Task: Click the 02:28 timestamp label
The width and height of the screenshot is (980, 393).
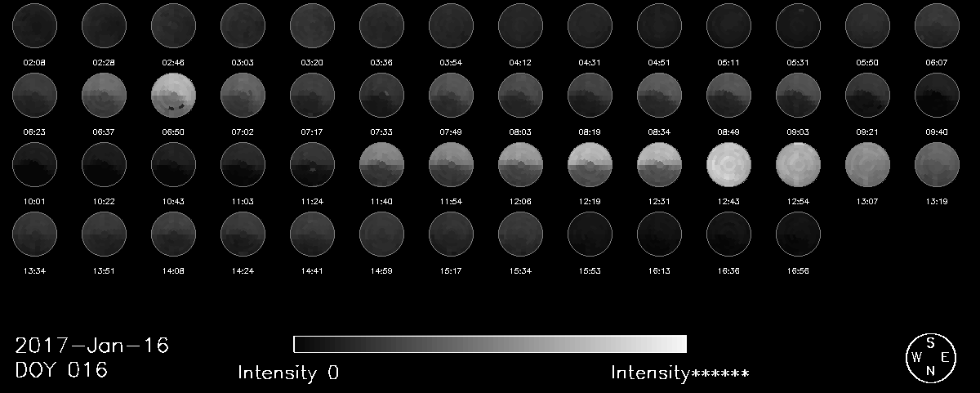Action: coord(104,61)
